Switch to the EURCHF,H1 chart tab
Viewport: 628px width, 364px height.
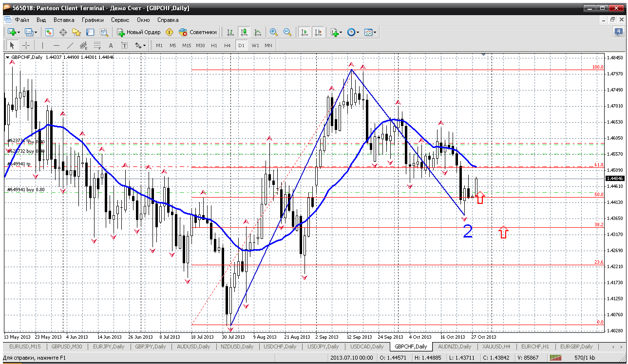[x=535, y=346]
